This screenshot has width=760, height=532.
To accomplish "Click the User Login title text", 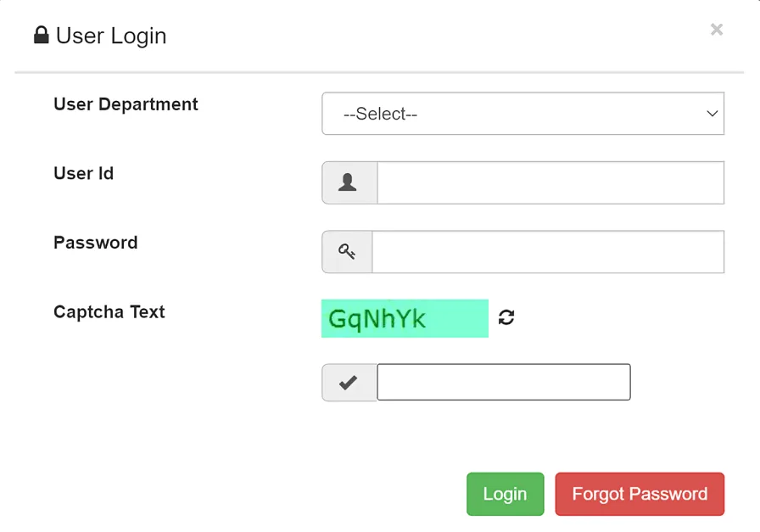I will click(x=110, y=36).
